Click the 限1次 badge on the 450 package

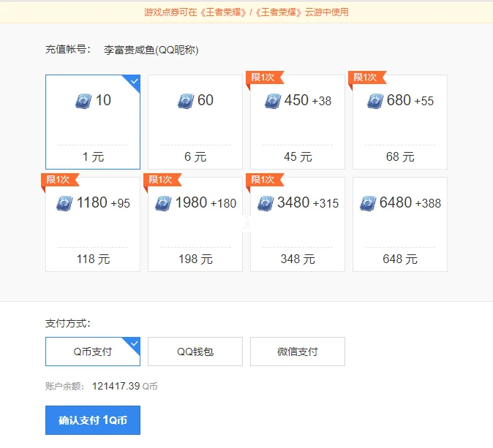[263, 77]
